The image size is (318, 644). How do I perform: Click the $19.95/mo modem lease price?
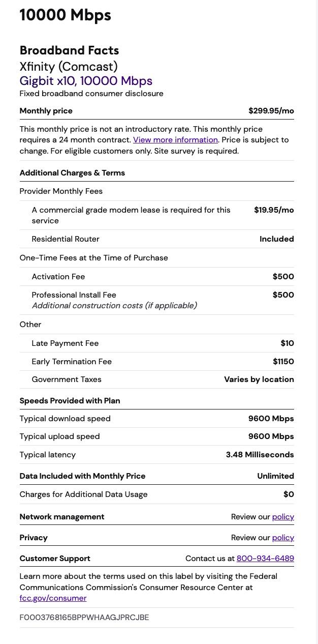pyautogui.click(x=274, y=210)
